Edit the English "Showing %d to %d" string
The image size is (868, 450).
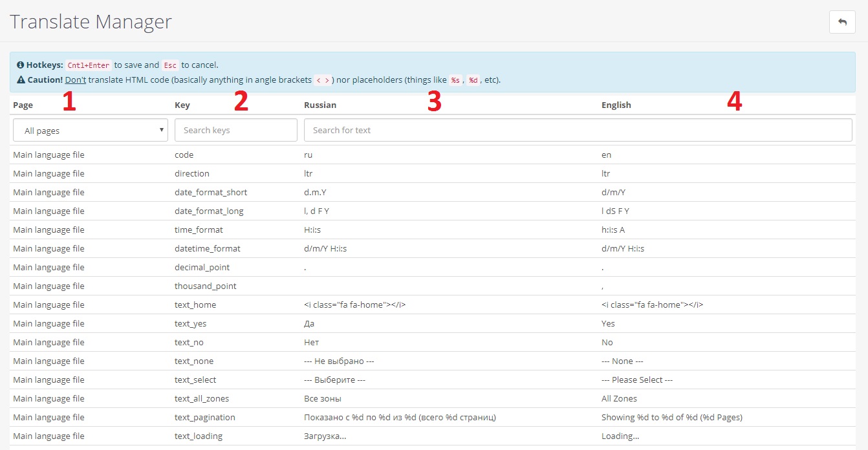671,418
